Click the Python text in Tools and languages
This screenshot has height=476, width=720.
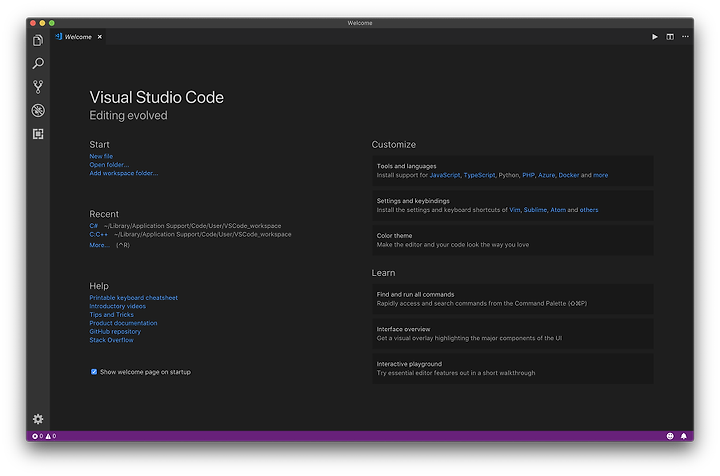click(509, 175)
